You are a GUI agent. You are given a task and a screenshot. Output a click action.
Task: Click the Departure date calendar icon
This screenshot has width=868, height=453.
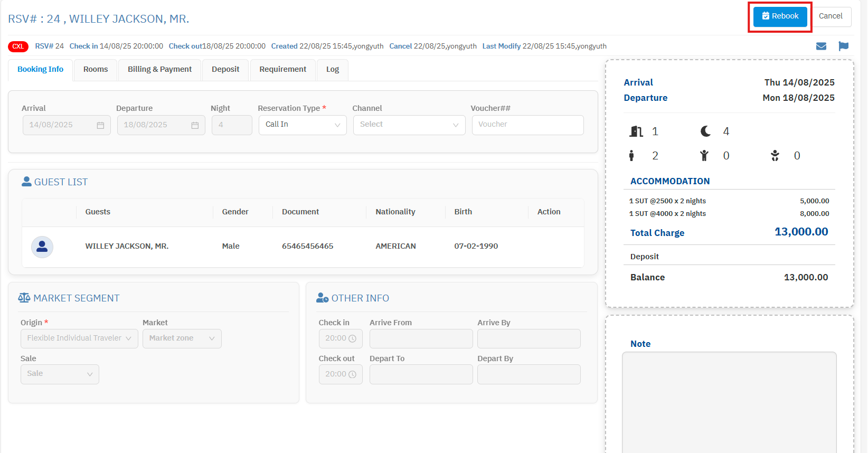click(x=195, y=125)
